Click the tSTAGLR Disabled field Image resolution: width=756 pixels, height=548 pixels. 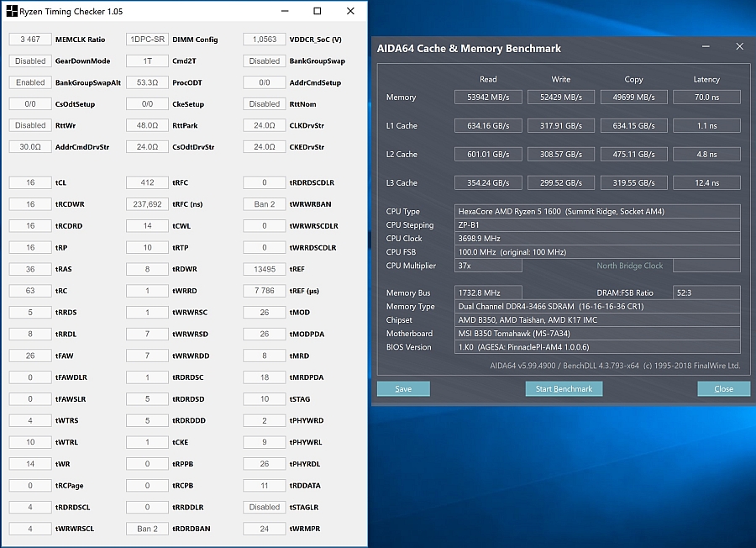[x=265, y=507]
